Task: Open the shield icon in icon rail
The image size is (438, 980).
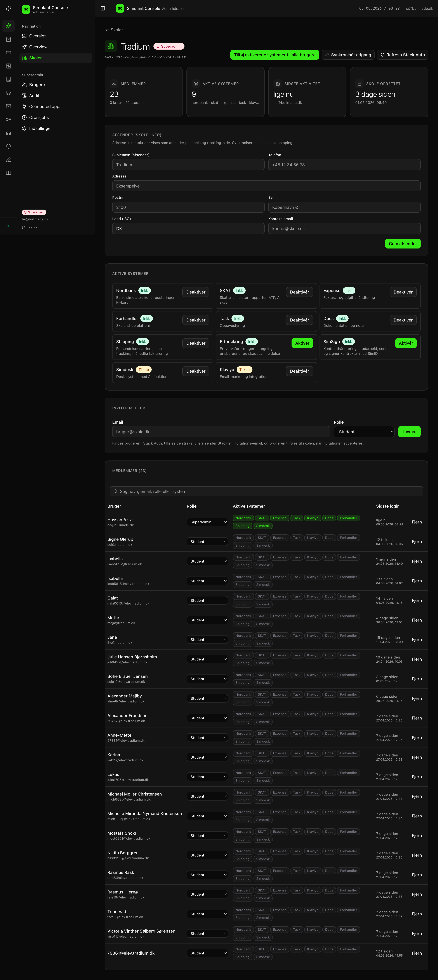Action: (8, 146)
